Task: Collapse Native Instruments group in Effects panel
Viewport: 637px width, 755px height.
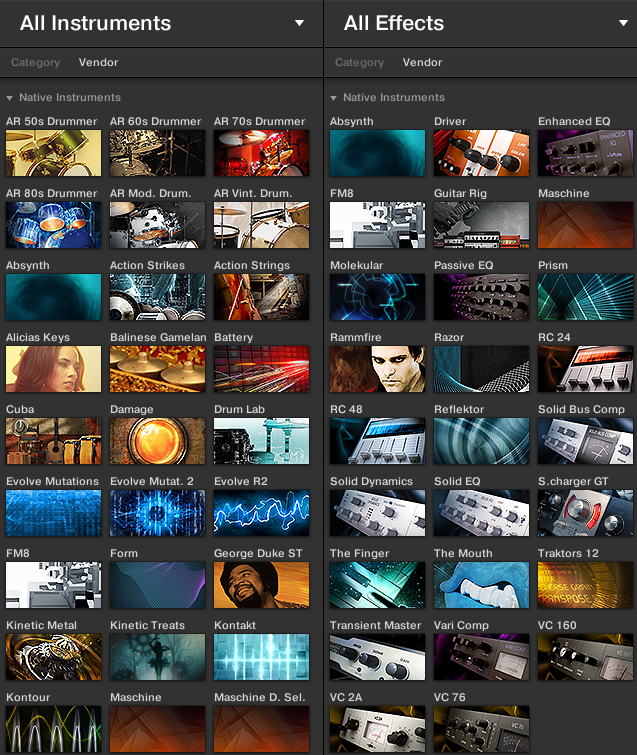Action: [x=333, y=98]
